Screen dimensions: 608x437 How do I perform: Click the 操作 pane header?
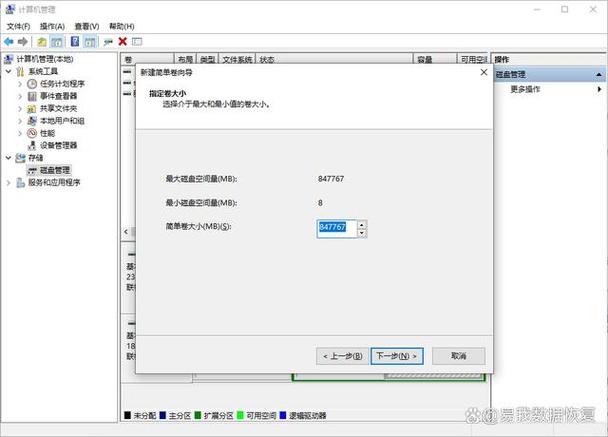(x=548, y=59)
